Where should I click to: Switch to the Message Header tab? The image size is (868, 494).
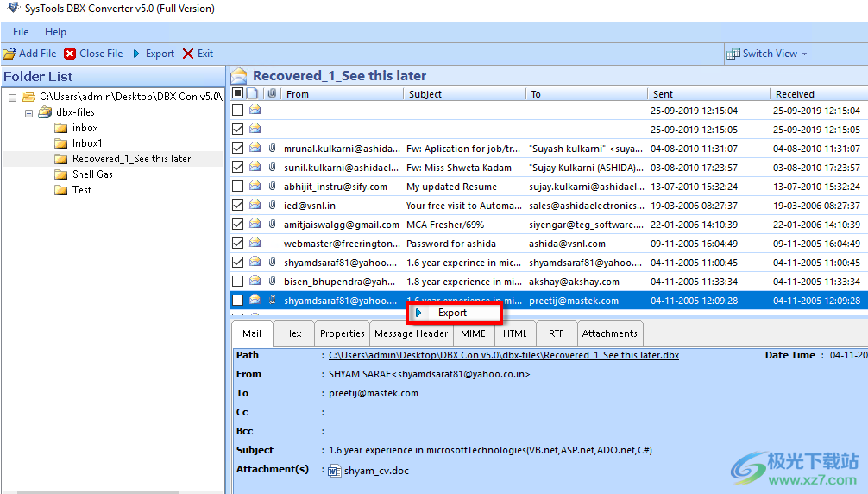412,334
